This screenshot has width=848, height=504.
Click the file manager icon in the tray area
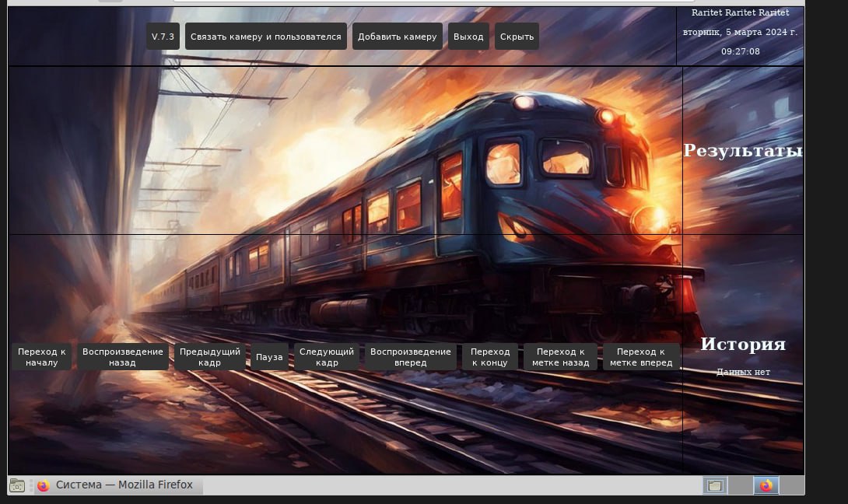click(715, 485)
